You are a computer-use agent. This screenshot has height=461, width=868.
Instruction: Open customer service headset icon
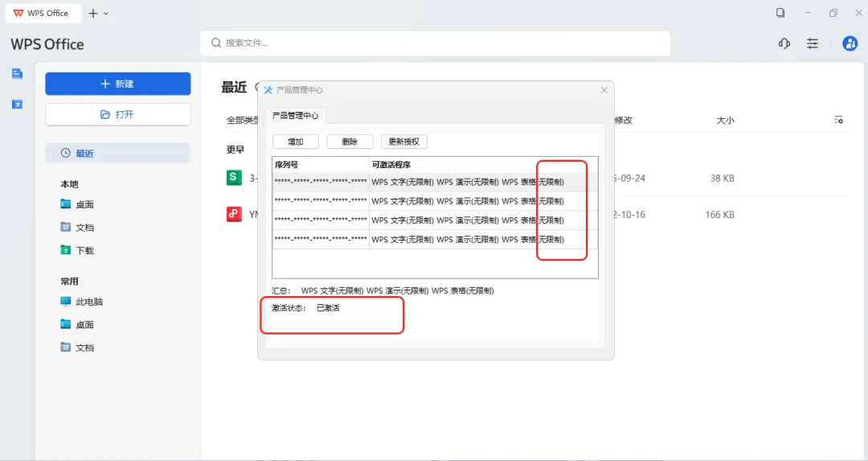coord(784,43)
